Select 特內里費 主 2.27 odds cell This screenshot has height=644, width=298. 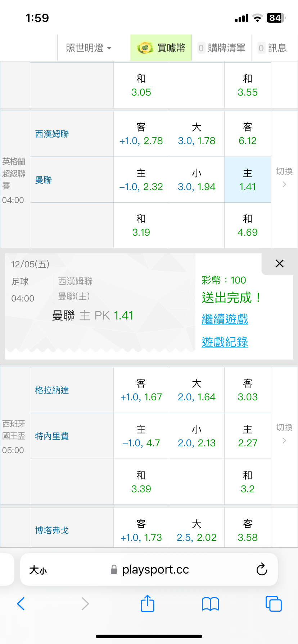point(248,436)
